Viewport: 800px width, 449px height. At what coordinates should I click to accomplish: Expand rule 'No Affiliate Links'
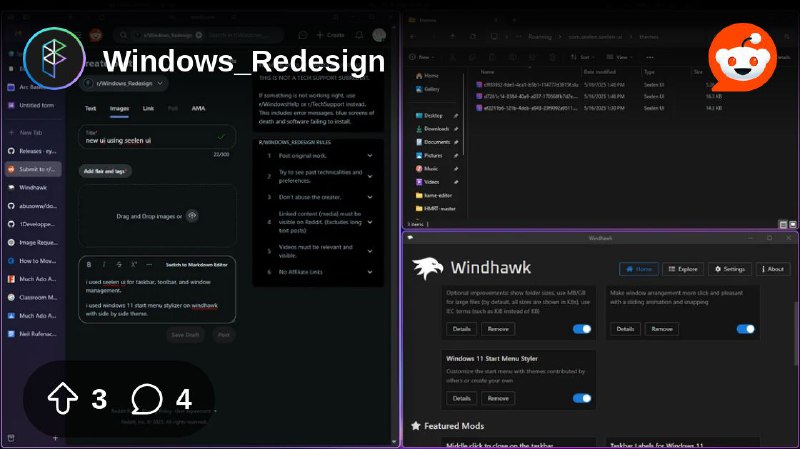(x=370, y=272)
